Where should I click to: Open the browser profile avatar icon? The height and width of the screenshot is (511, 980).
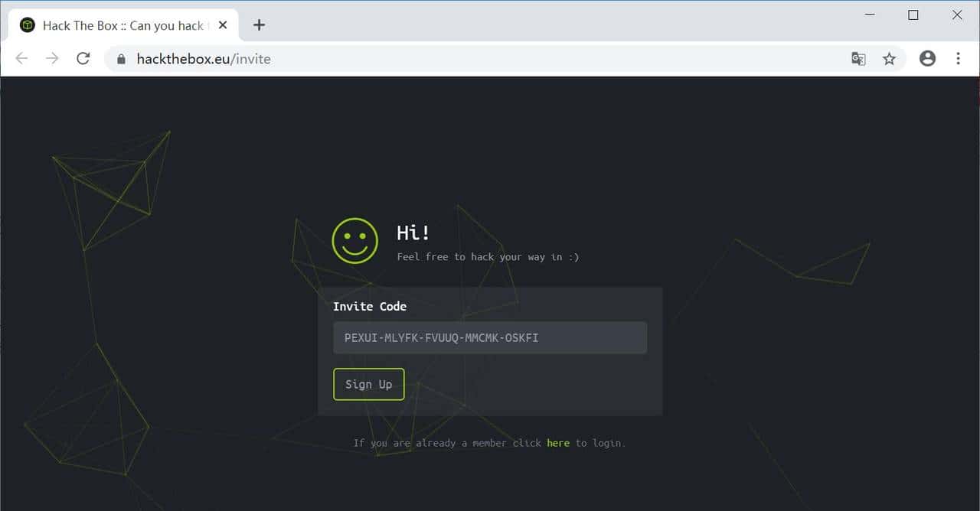[927, 58]
